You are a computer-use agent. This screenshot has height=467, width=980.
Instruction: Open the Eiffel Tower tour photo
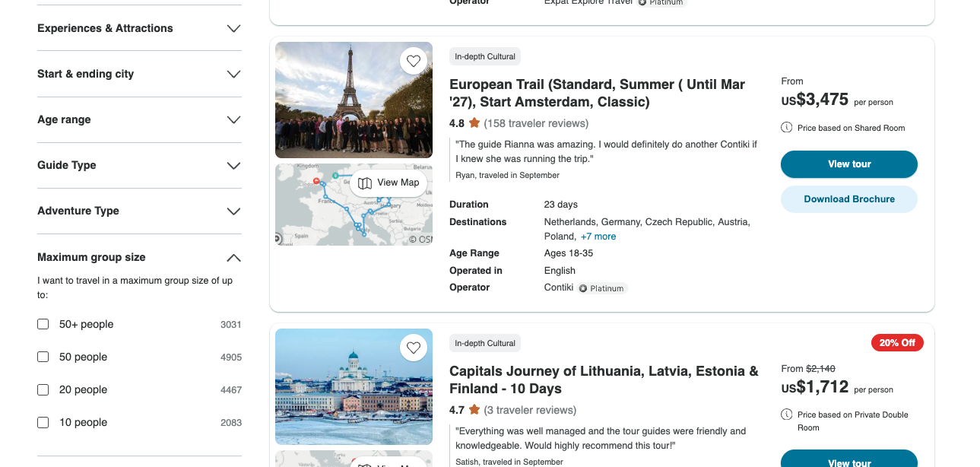[354, 100]
